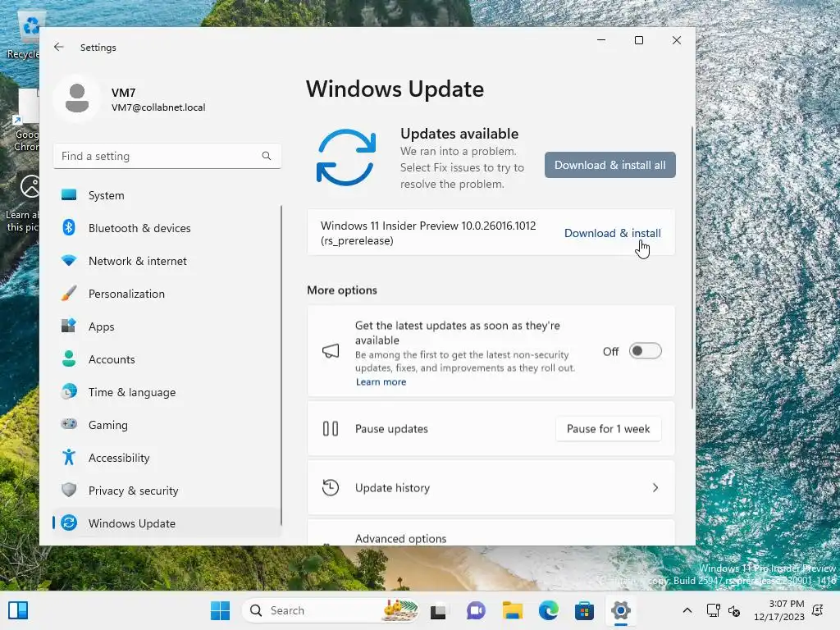The image size is (840, 630).
Task: Click the network status icon in the system tray
Action: [x=713, y=610]
